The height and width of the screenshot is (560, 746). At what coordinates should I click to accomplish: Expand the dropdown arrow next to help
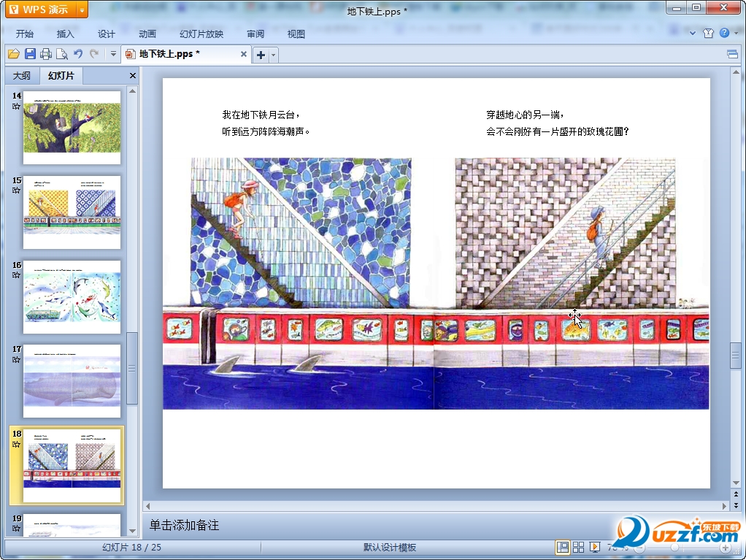click(736, 33)
